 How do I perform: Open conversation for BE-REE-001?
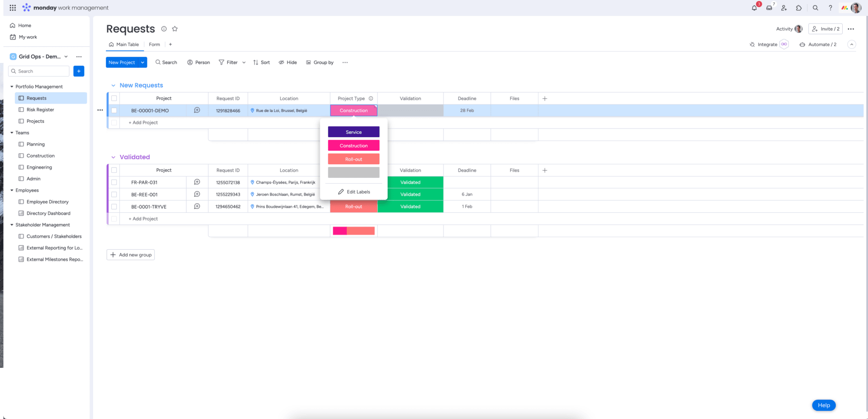click(197, 194)
